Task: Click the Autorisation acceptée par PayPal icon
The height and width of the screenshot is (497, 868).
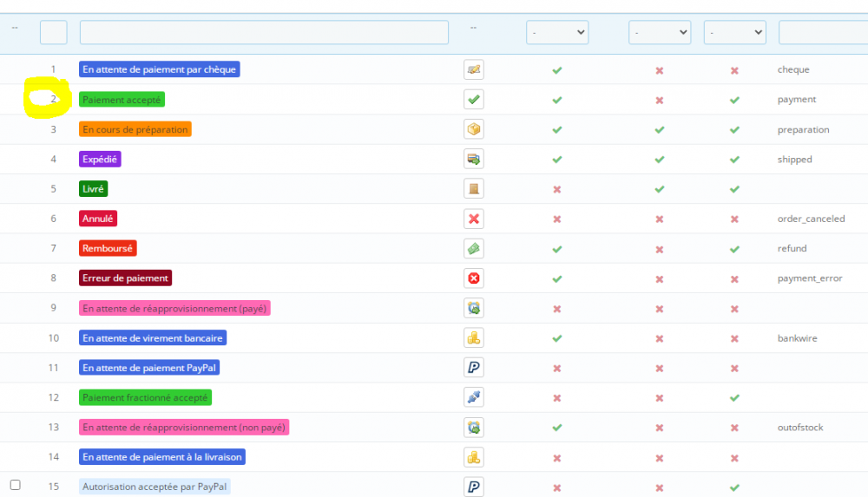Action: [474, 487]
